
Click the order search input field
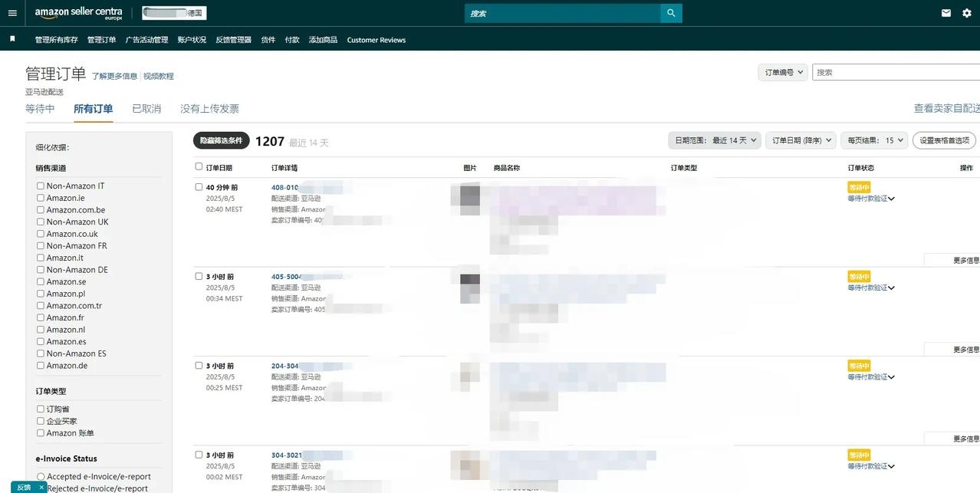[x=896, y=72]
